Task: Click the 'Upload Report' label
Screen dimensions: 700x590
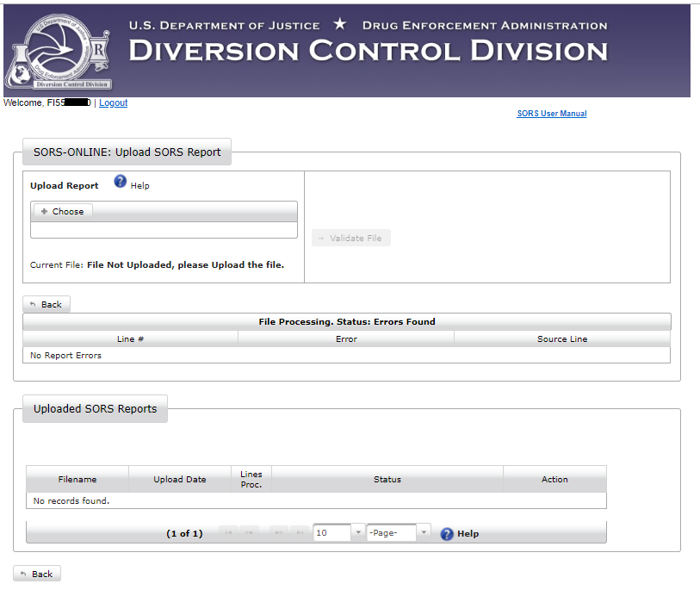Action: [x=65, y=186]
